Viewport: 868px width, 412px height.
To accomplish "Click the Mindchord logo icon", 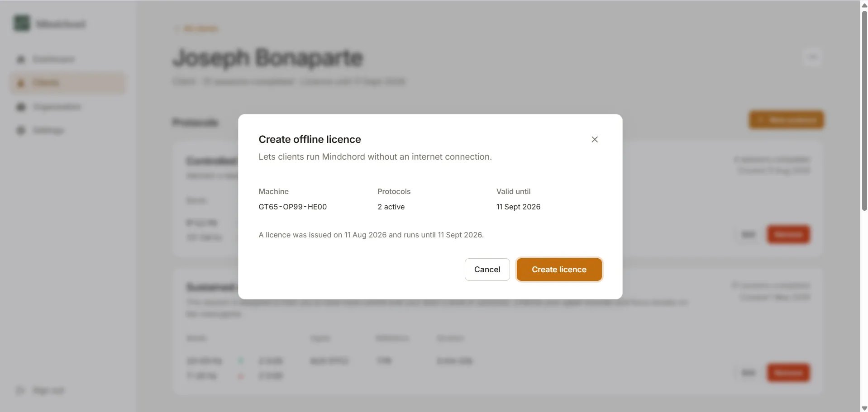I will (22, 24).
